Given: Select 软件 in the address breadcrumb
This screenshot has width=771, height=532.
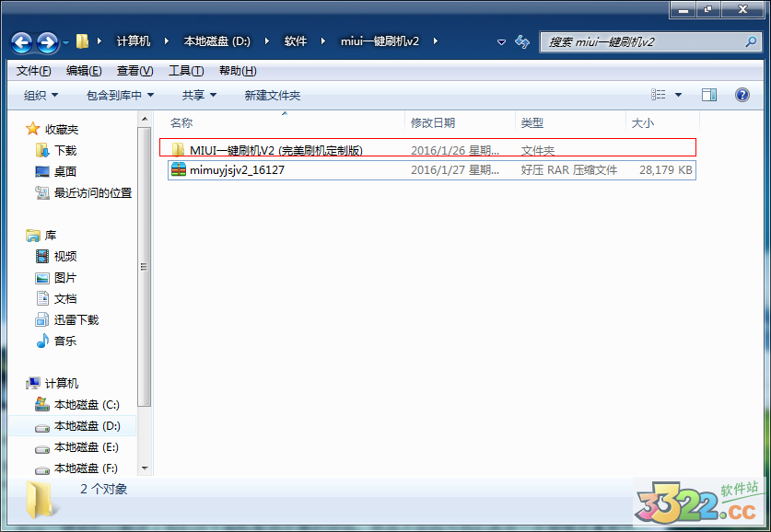Looking at the screenshot, I should [295, 41].
